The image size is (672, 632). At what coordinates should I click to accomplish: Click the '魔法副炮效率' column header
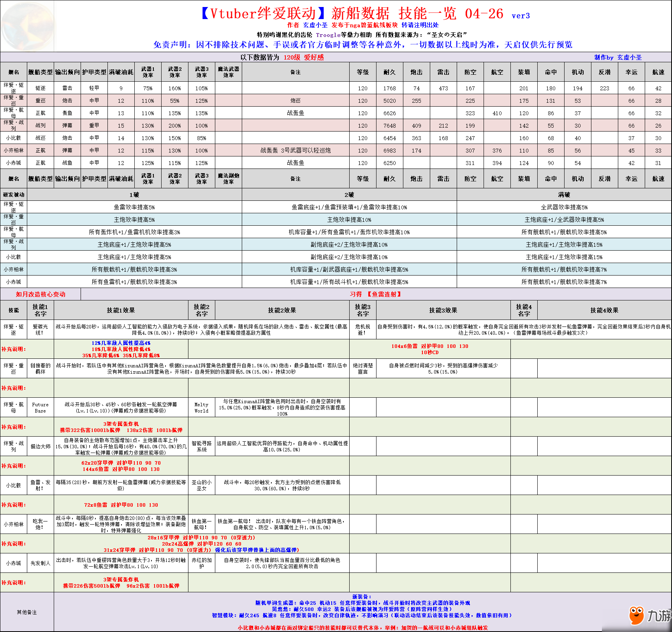point(229,179)
